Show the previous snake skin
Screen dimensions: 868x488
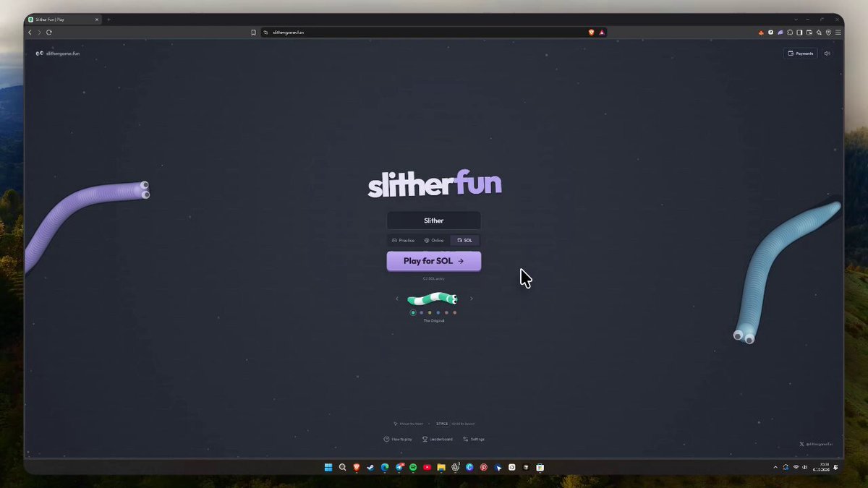pyautogui.click(x=396, y=299)
